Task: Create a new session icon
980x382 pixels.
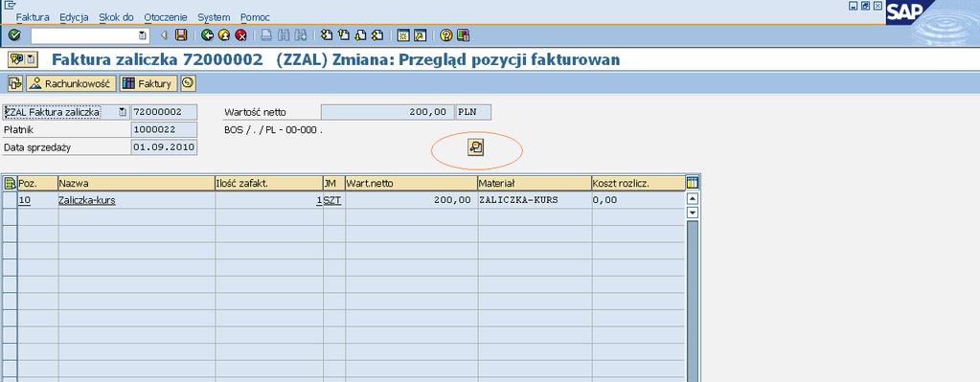Action: [403, 35]
